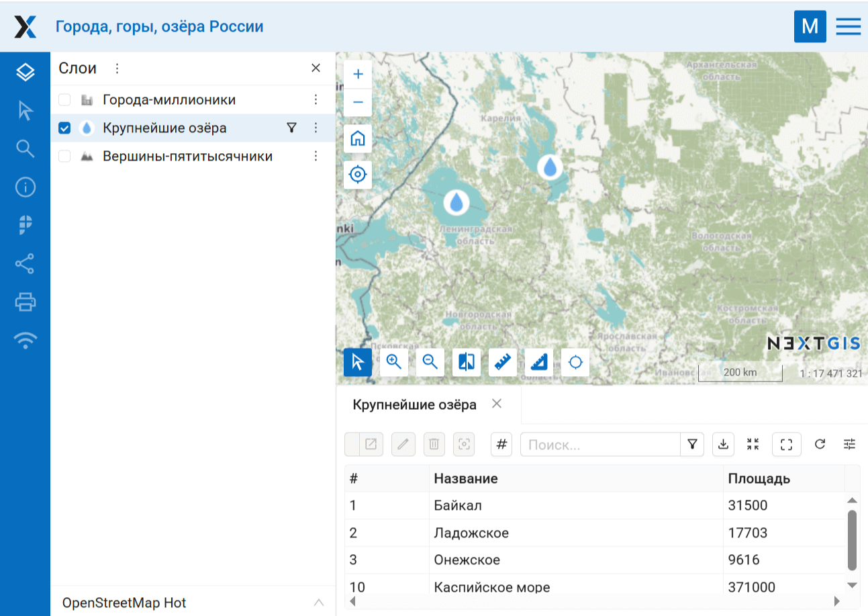The width and height of the screenshot is (868, 616).
Task: Export the lakes table using the download icon
Action: [x=723, y=444]
